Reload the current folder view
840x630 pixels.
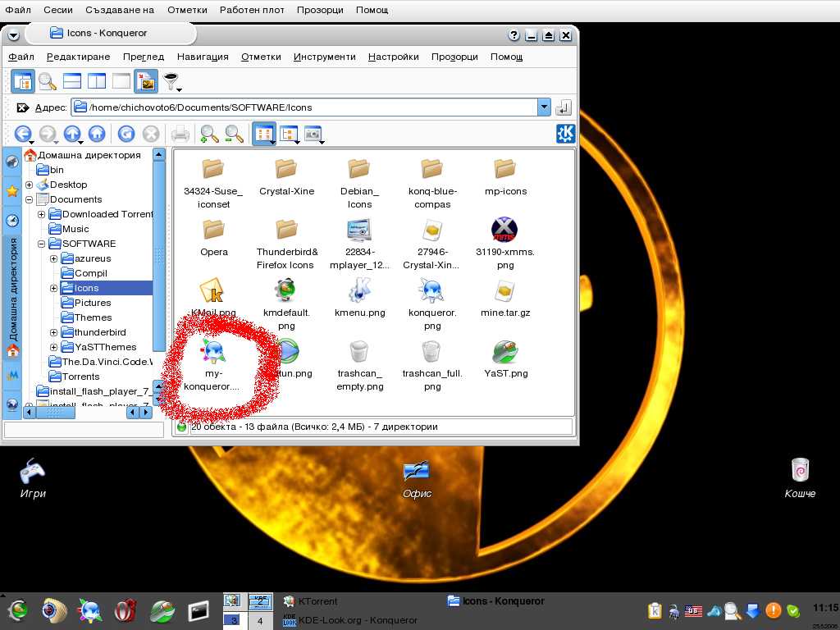coord(126,134)
